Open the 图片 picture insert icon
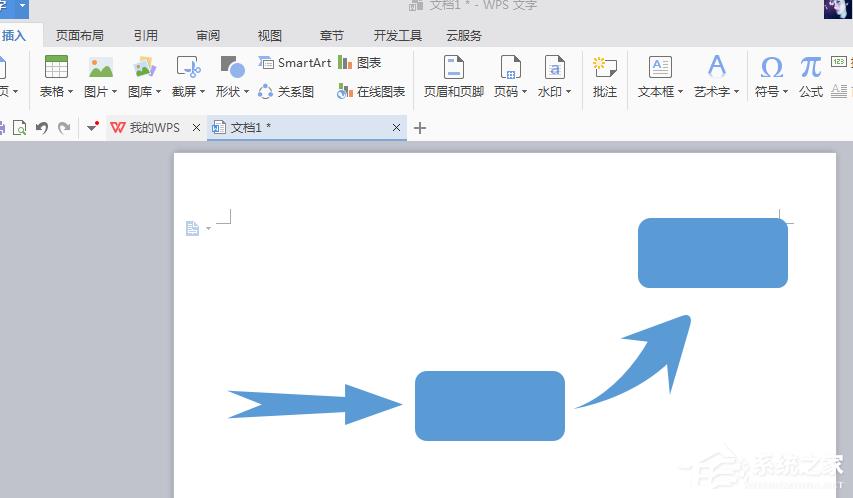 [x=101, y=67]
